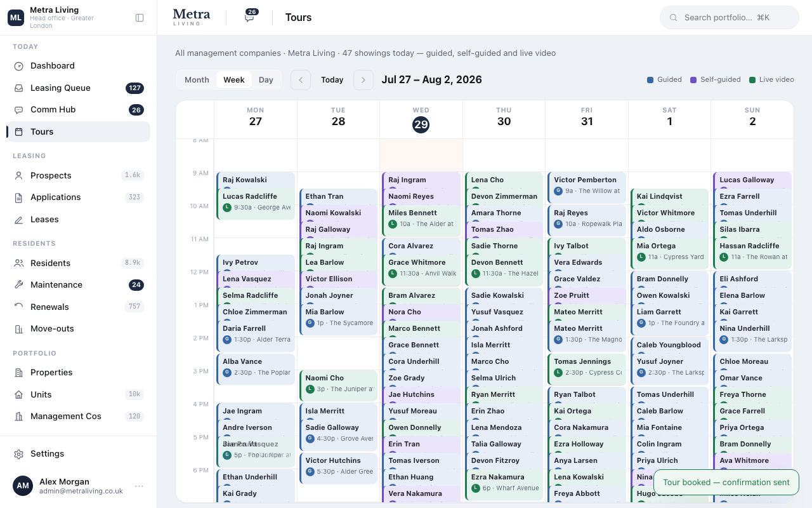Click the search magnifier icon
This screenshot has height=508, width=812.
point(674,18)
